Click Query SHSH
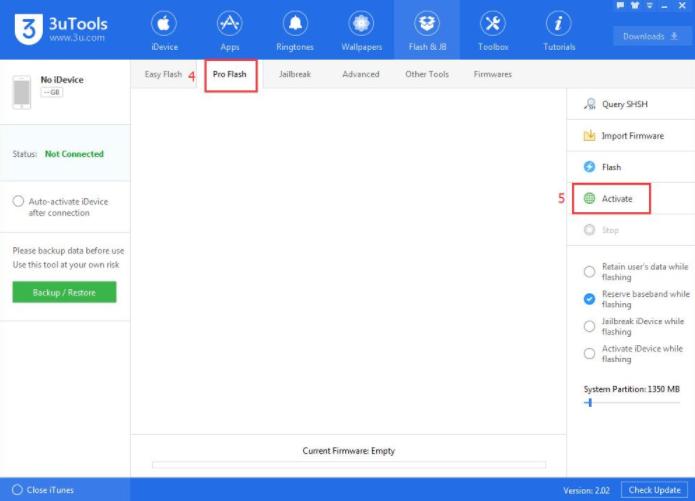The width and height of the screenshot is (695, 501). click(631, 104)
